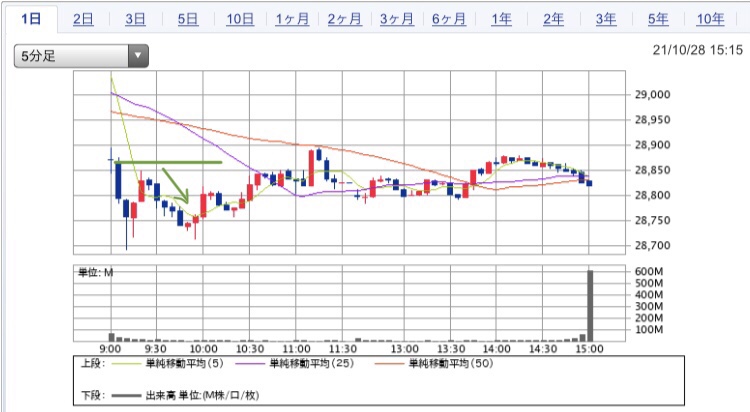Show the 1ヶ月 chart
Image resolution: width=750 pixels, height=412 pixels.
(x=292, y=19)
